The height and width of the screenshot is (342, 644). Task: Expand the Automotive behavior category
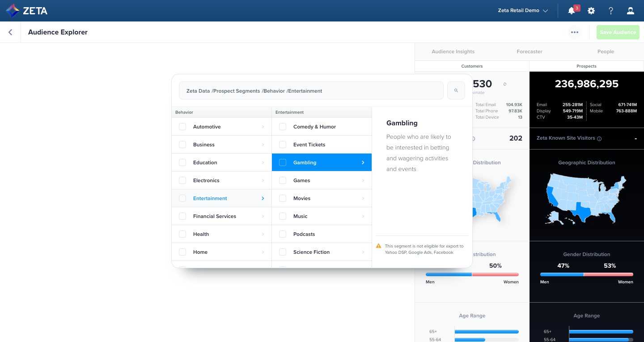point(263,127)
